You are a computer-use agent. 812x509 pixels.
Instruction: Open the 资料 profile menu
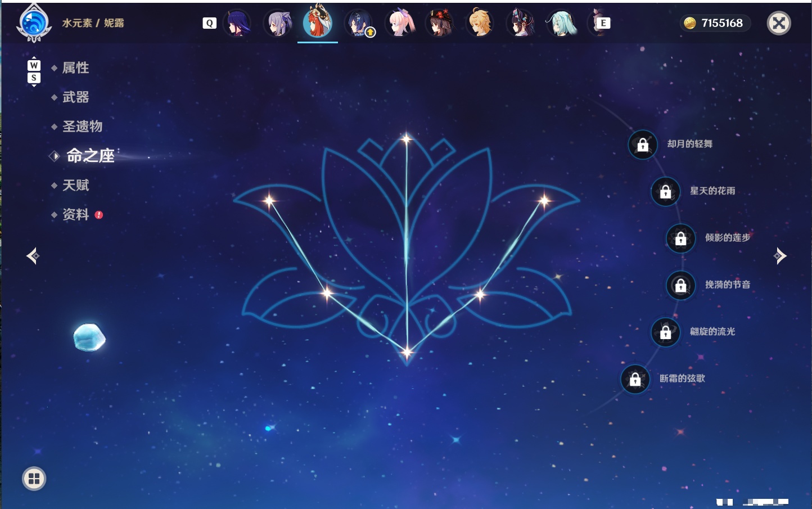point(75,214)
